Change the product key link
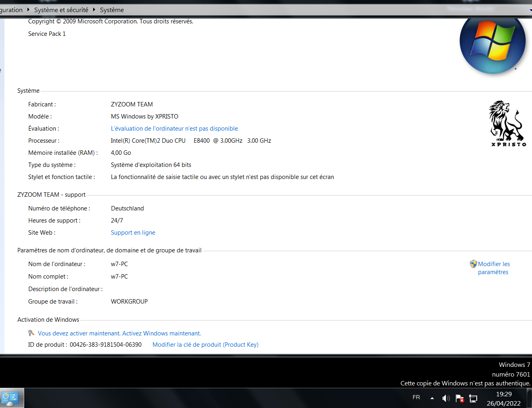The height and width of the screenshot is (408, 532). pos(205,345)
